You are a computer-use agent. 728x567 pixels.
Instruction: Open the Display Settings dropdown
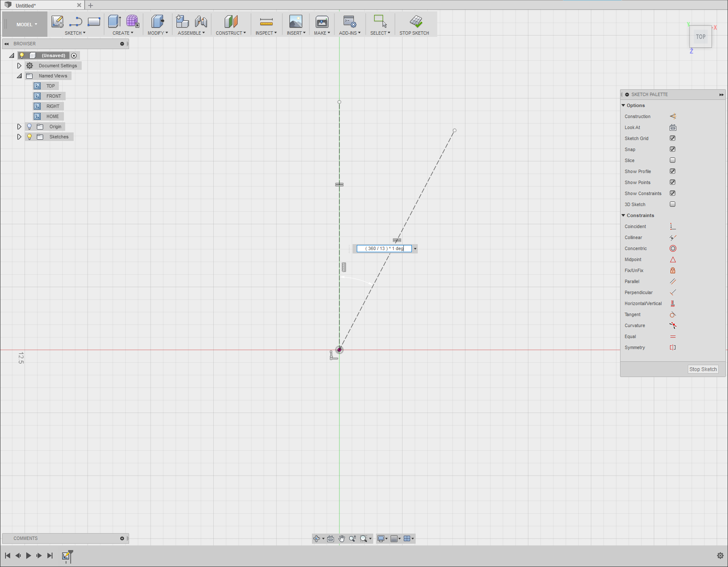(x=382, y=539)
